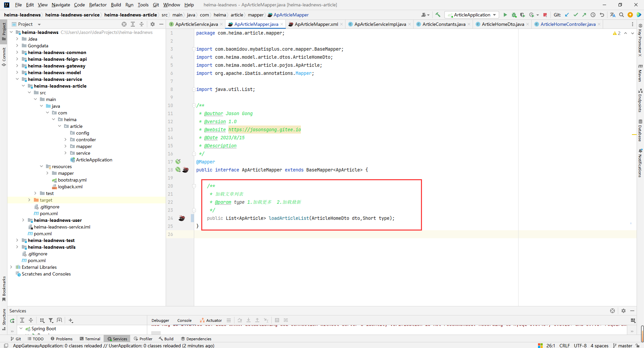Screen dimensions: 644x348
Task: Collapse the heima-leadnews-article folder
Action: pos(23,86)
